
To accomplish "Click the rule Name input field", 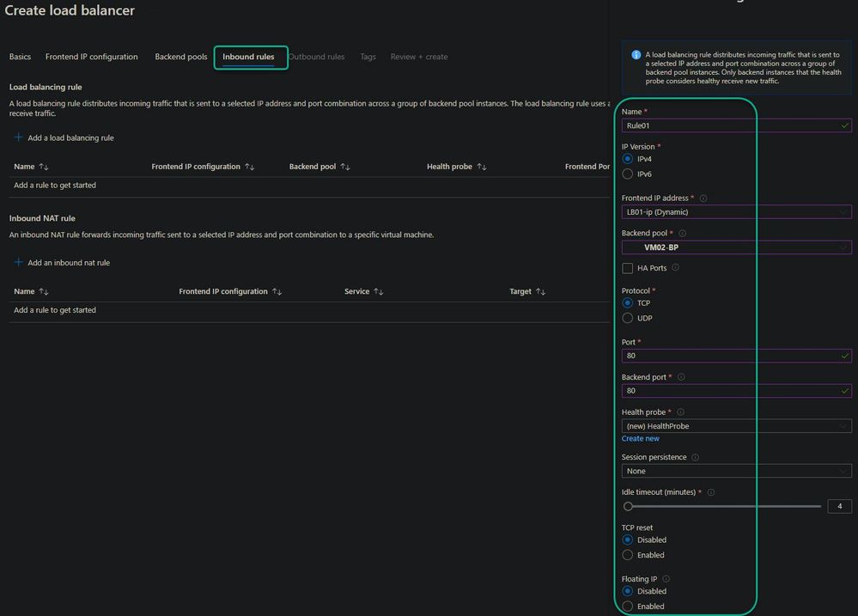I will coord(730,125).
